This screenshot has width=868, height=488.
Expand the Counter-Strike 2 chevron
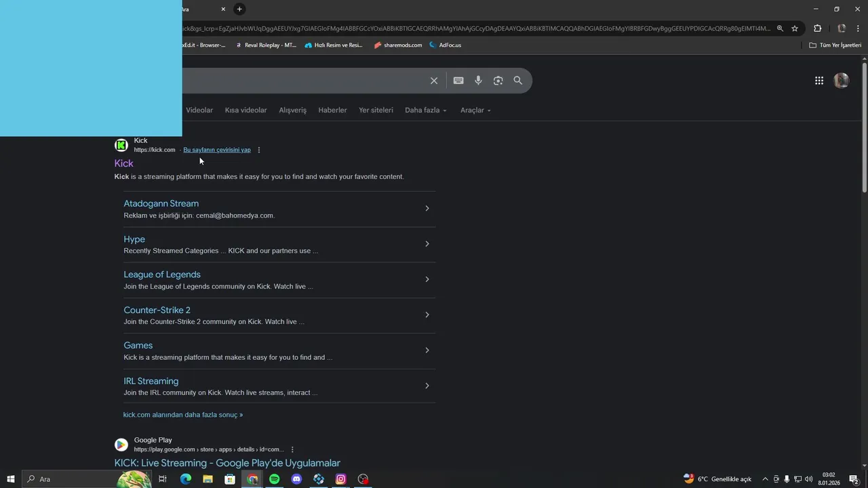(x=427, y=314)
